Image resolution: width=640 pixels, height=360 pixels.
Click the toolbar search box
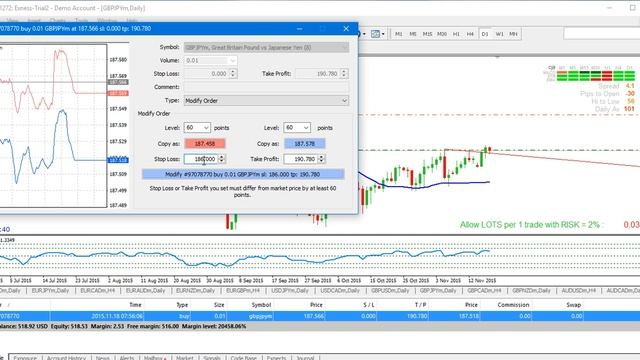point(602,33)
